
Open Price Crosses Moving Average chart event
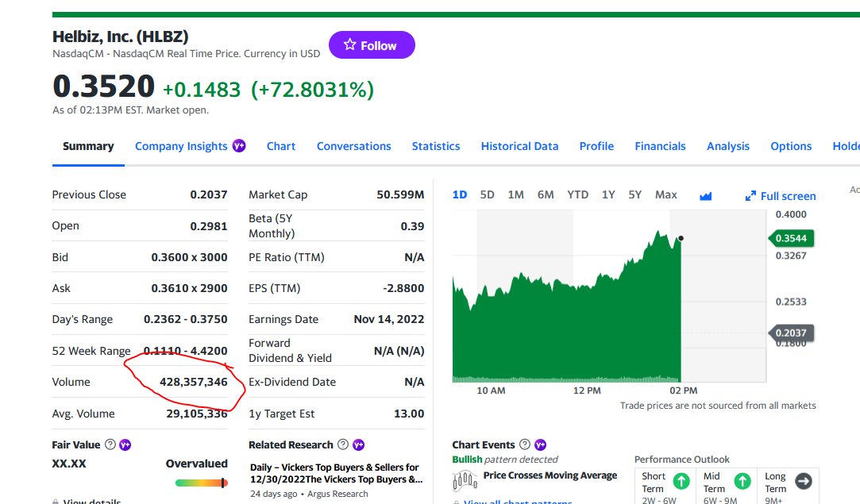pos(550,475)
